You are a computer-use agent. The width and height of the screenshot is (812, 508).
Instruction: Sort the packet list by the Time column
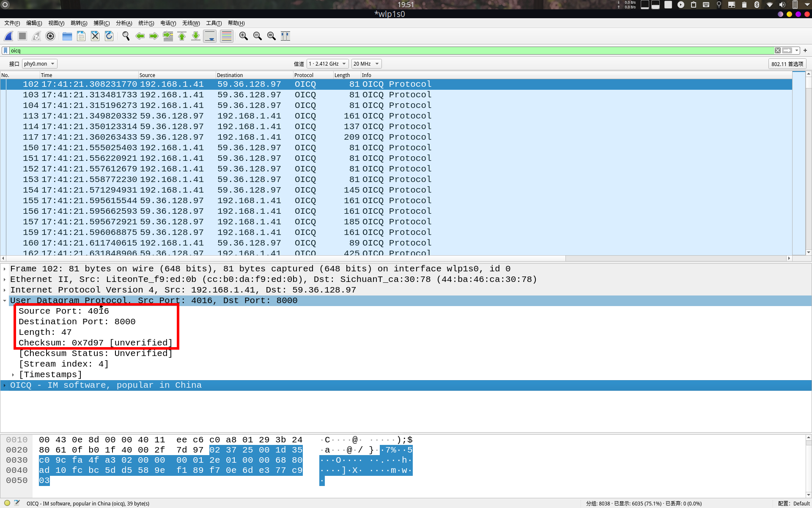pyautogui.click(x=89, y=75)
